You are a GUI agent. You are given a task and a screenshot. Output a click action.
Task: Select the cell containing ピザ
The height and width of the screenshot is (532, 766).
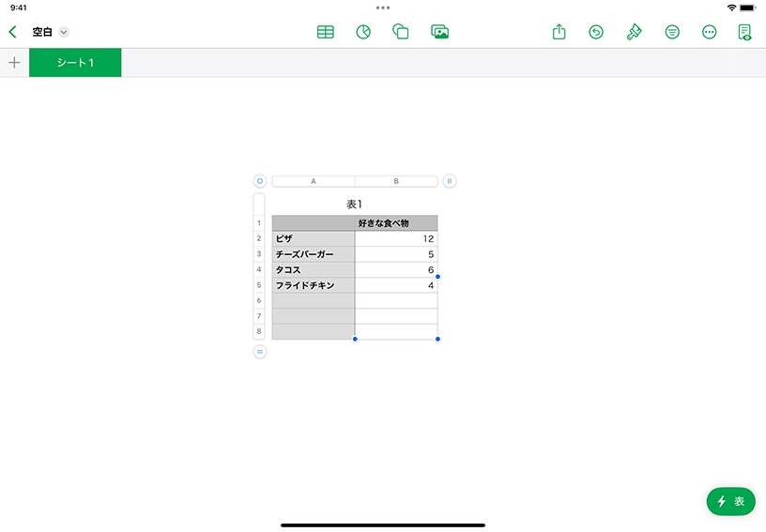(x=314, y=238)
